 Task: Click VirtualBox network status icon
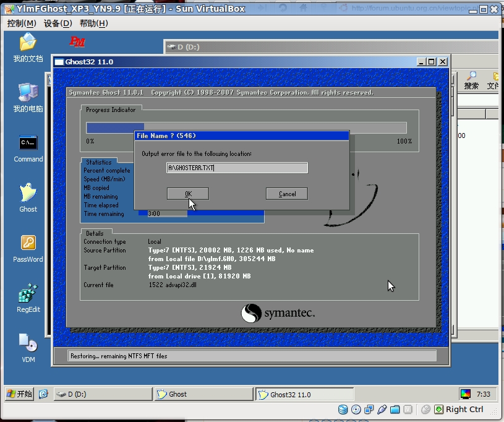pyautogui.click(x=369, y=410)
